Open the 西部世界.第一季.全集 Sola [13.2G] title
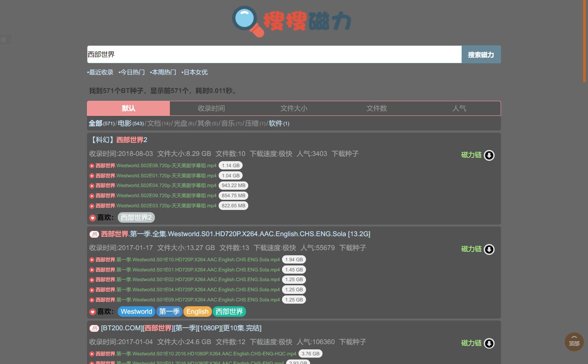This screenshot has height=364, width=588. (235, 234)
